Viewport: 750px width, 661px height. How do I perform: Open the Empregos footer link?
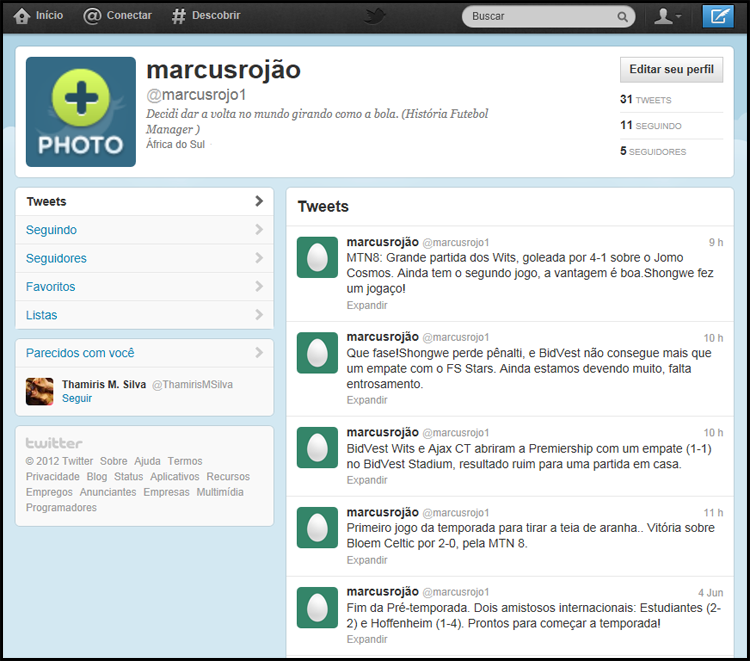[49, 492]
